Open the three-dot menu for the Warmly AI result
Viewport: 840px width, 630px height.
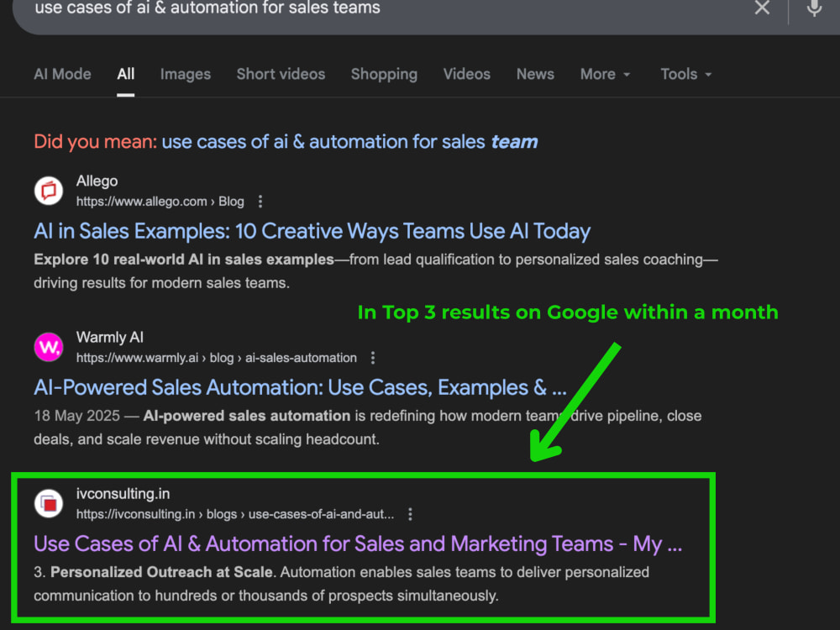coord(373,358)
